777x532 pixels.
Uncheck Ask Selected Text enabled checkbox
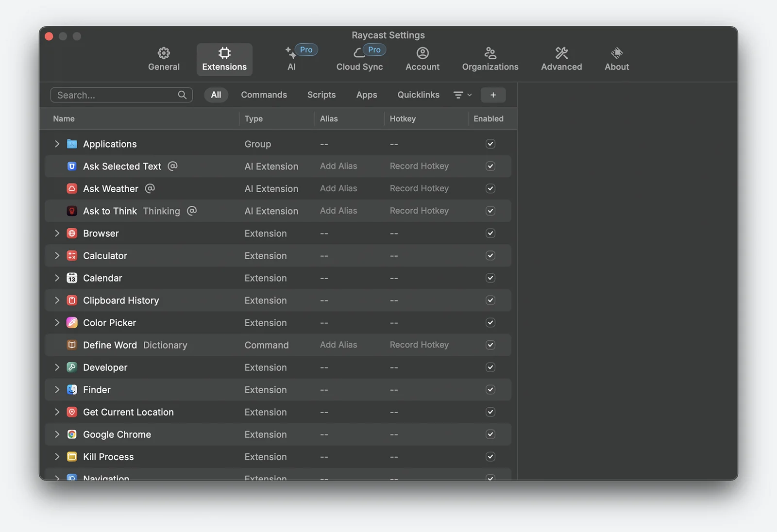[x=490, y=166]
